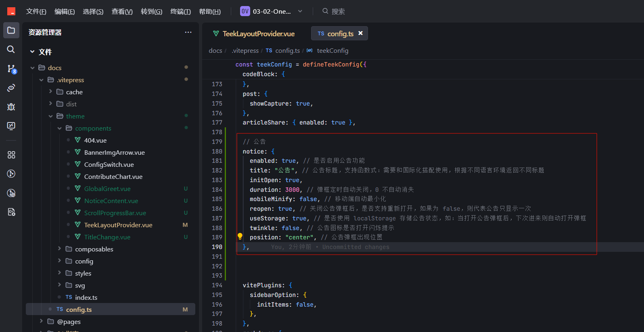
Task: Open the 选择(S) menu
Action: [x=93, y=11]
